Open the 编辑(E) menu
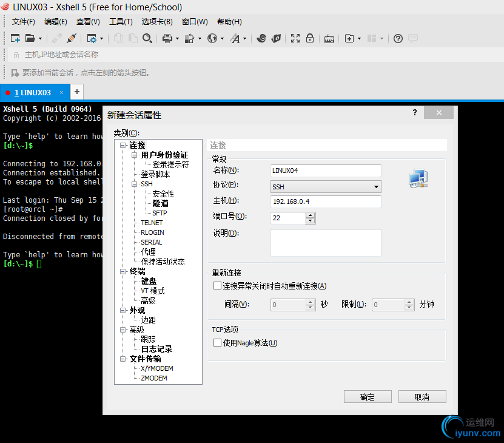 click(56, 22)
